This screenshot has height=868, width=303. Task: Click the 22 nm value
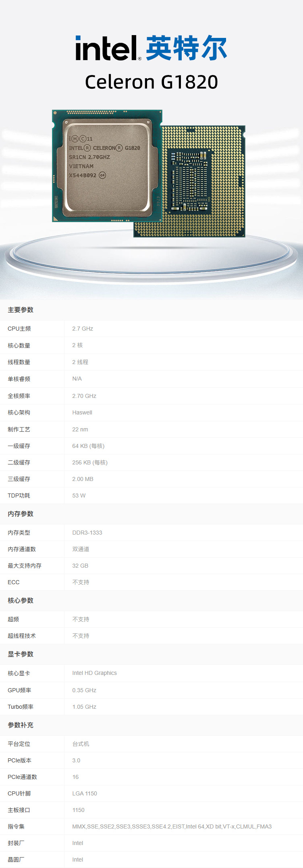tap(80, 429)
